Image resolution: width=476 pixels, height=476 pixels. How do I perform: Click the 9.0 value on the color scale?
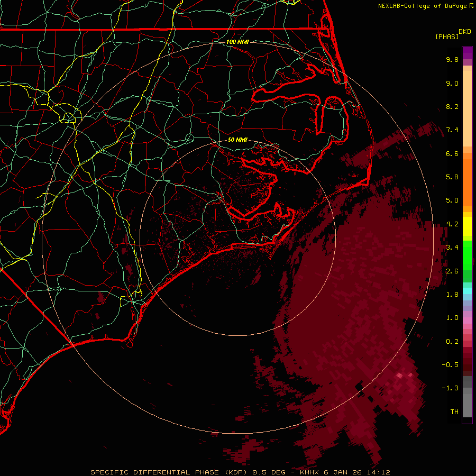click(x=452, y=83)
